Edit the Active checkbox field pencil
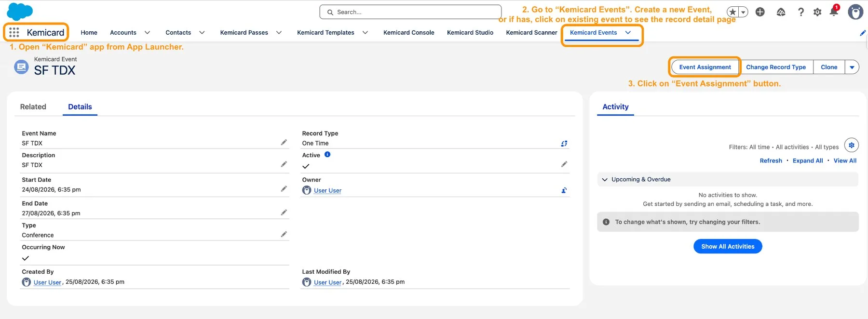 pos(564,164)
